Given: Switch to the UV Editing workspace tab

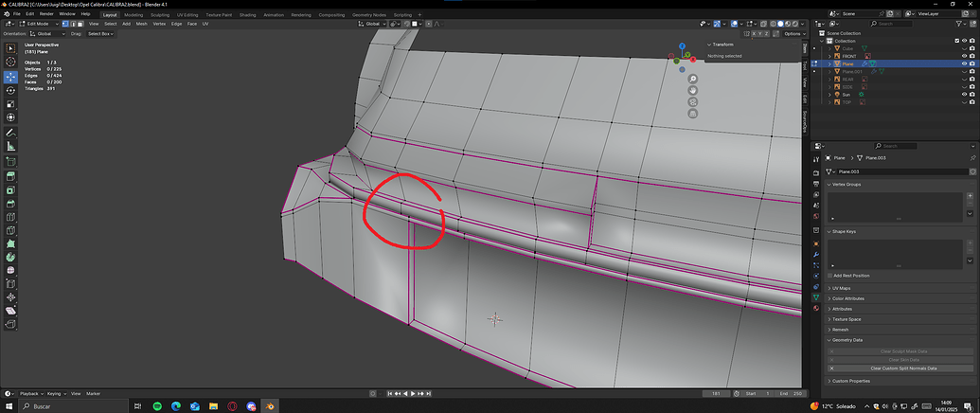Looking at the screenshot, I should [187, 14].
